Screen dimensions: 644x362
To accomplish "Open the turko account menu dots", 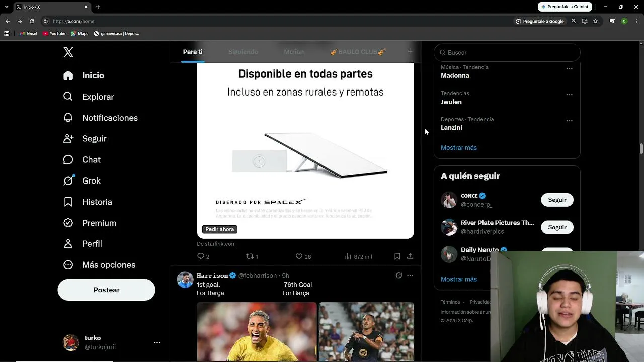I will point(157,342).
